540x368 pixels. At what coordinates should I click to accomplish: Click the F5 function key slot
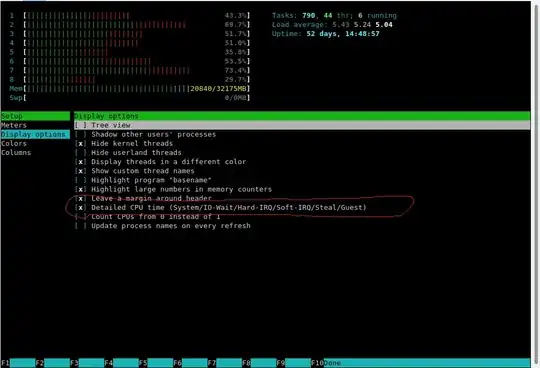pos(156,363)
